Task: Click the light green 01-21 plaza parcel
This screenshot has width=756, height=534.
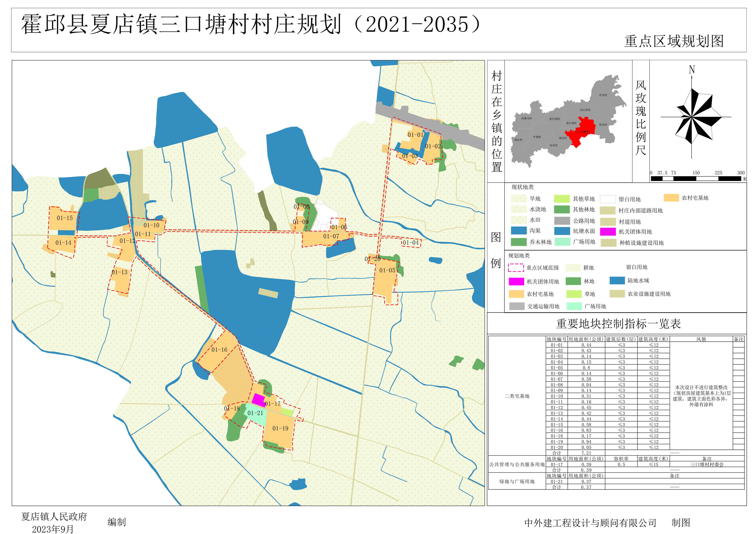Action: [256, 416]
